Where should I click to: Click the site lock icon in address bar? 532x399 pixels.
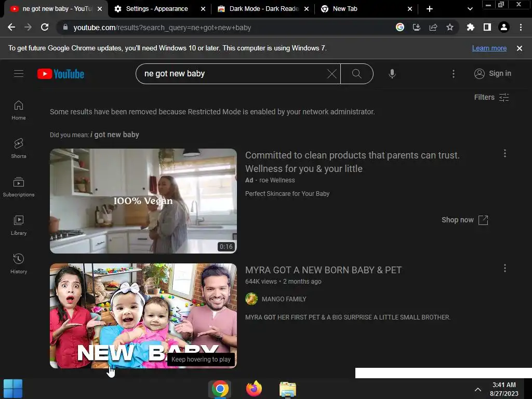(x=65, y=27)
